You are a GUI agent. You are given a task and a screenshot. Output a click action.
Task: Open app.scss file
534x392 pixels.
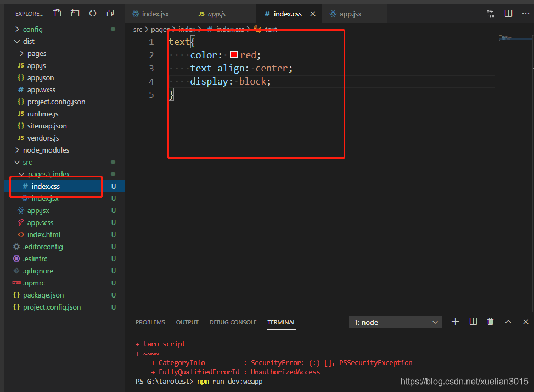(x=65, y=223)
